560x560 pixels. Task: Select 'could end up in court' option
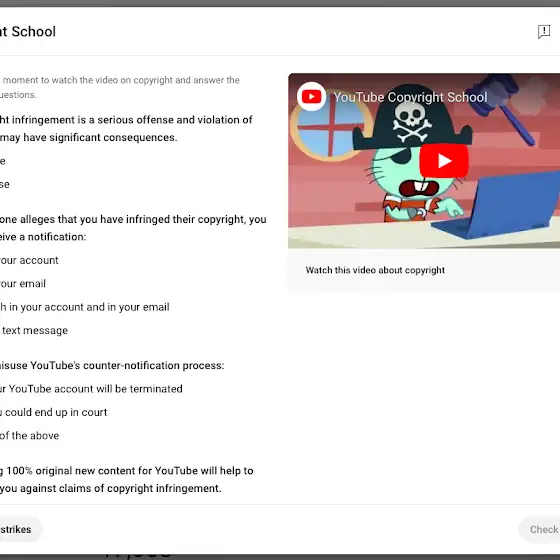[x=54, y=412]
